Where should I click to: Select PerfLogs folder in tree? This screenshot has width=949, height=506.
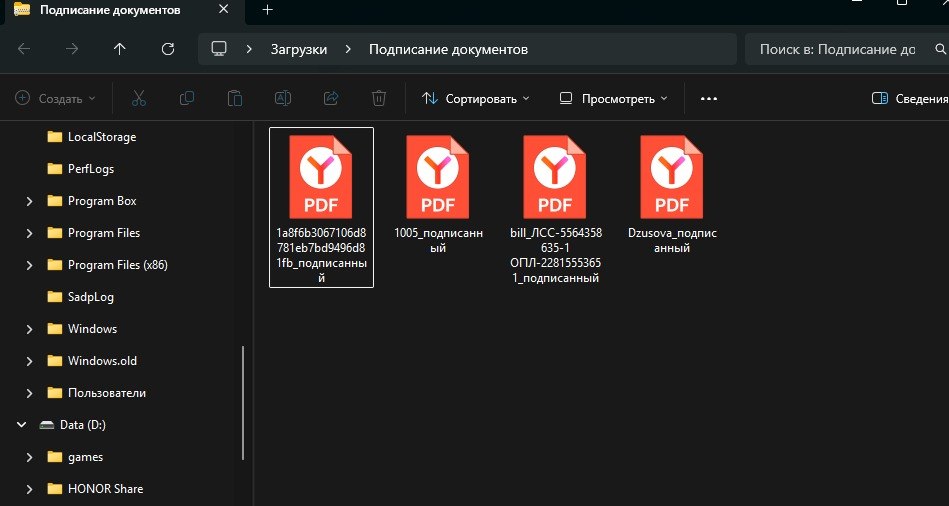coord(80,169)
